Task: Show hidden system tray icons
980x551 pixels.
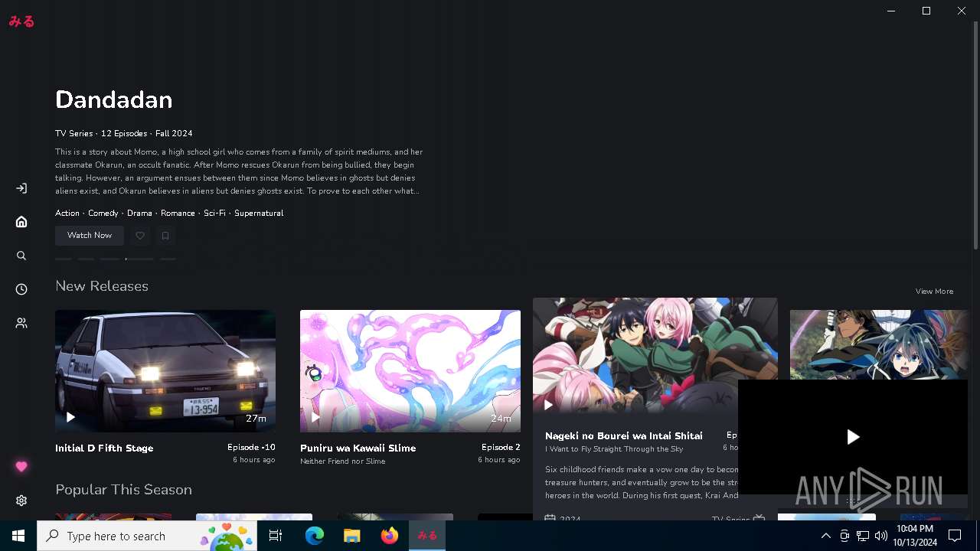Action: point(825,536)
